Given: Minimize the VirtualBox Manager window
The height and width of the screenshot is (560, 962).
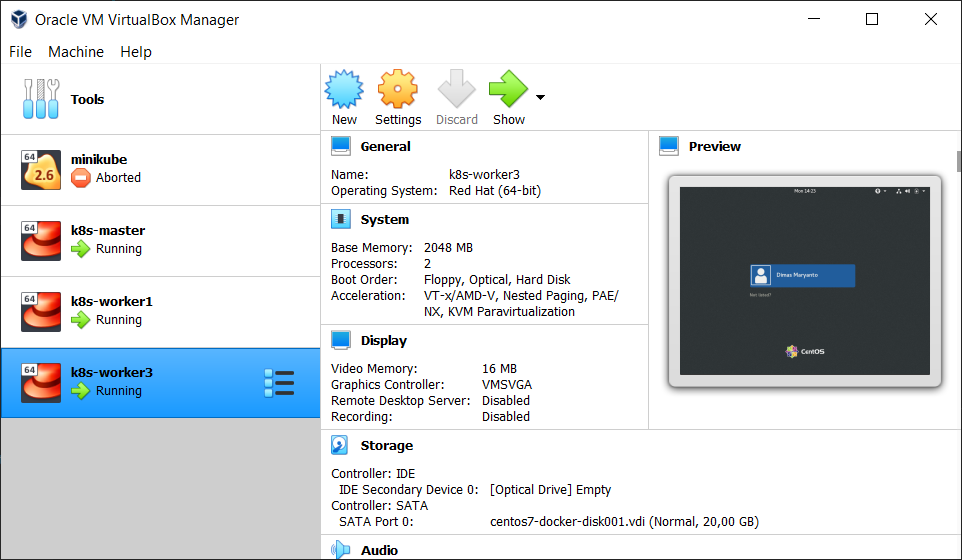Looking at the screenshot, I should [814, 19].
